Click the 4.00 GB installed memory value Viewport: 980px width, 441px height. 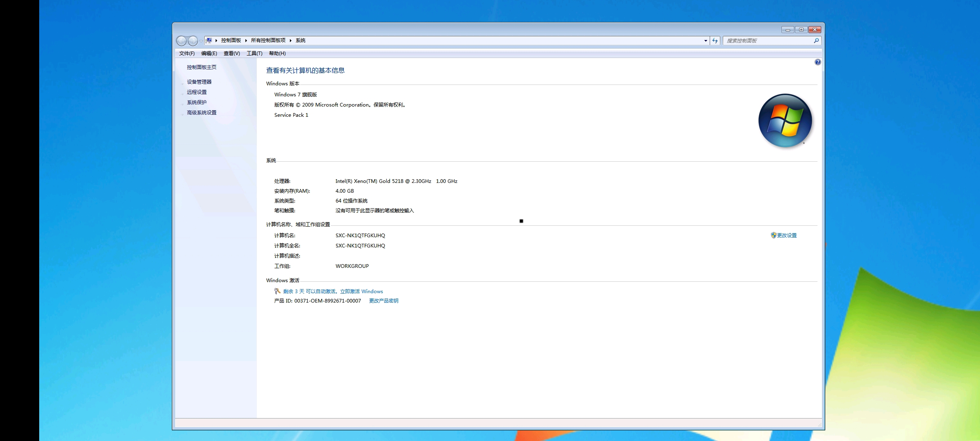tap(345, 191)
